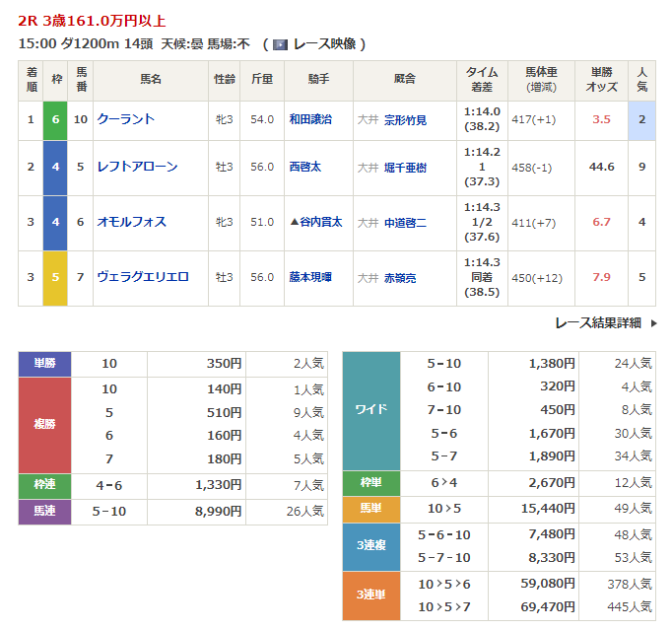View trainer 中道啓二 details

405,222
